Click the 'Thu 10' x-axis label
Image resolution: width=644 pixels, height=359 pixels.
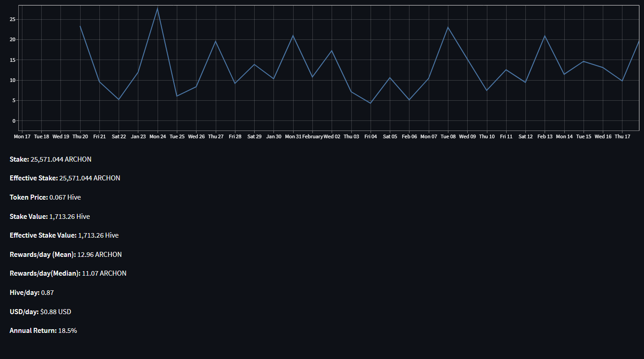point(486,136)
